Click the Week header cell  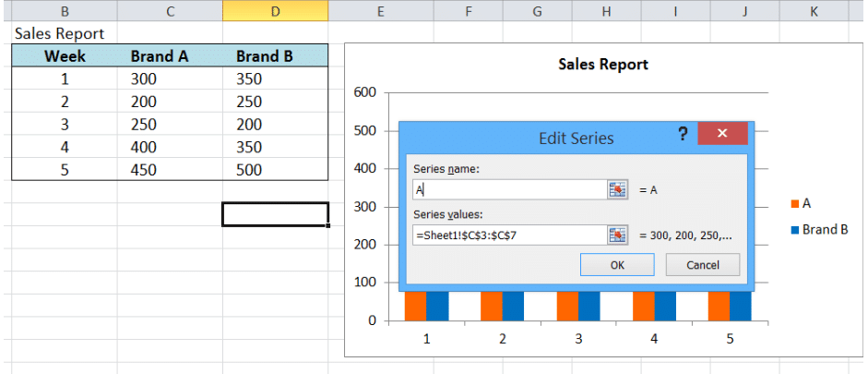tap(65, 56)
